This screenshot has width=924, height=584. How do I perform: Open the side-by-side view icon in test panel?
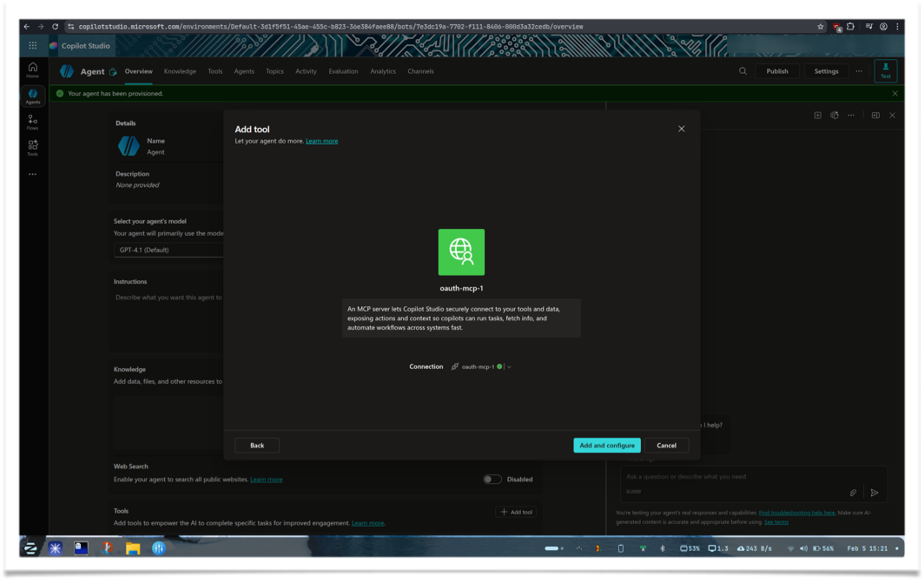pos(876,115)
